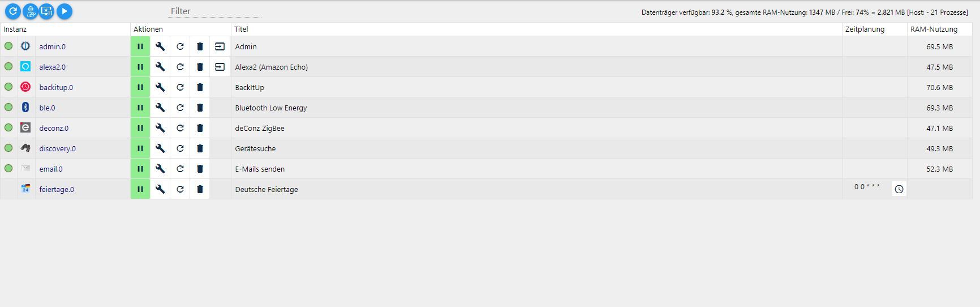Click the deconz.0 instance name
Image resolution: width=980 pixels, height=307 pixels.
click(54, 128)
